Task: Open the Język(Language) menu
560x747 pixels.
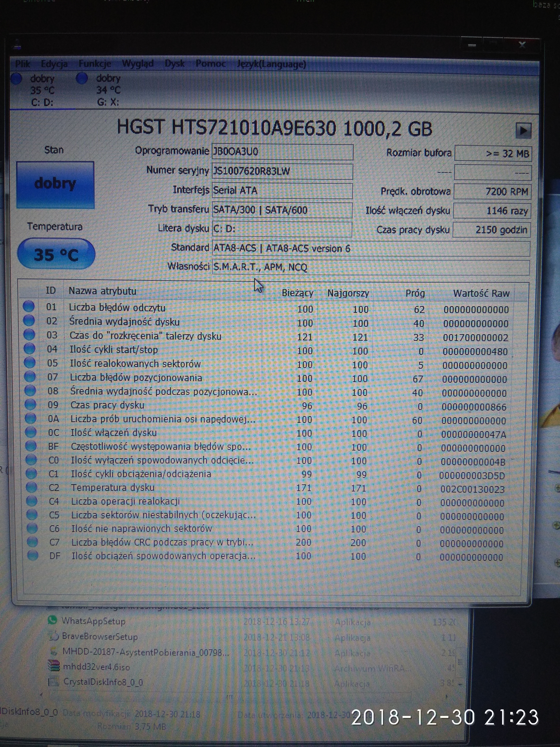Action: pos(271,64)
